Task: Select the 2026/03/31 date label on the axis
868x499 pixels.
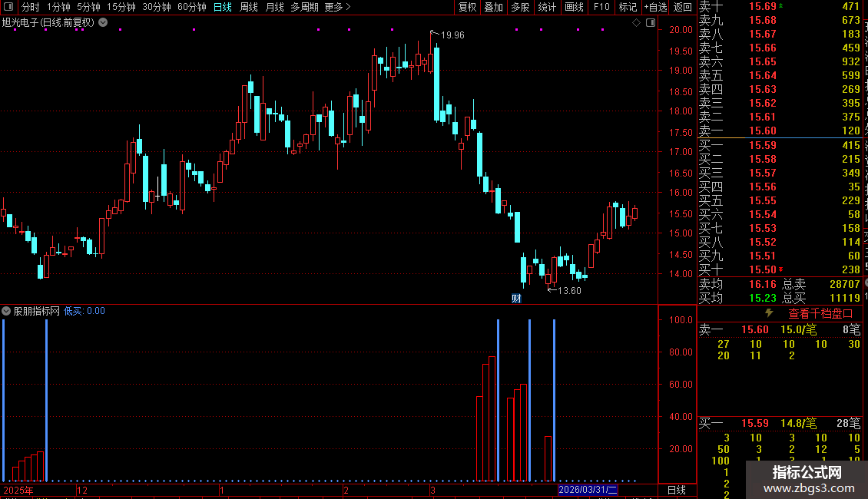Action: pos(588,490)
